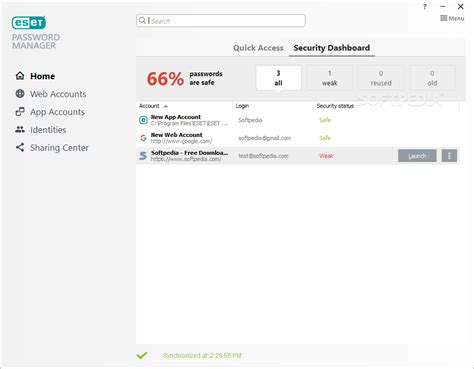Launch the Softpedia account
Screen dimensions: 474x369
[417, 156]
